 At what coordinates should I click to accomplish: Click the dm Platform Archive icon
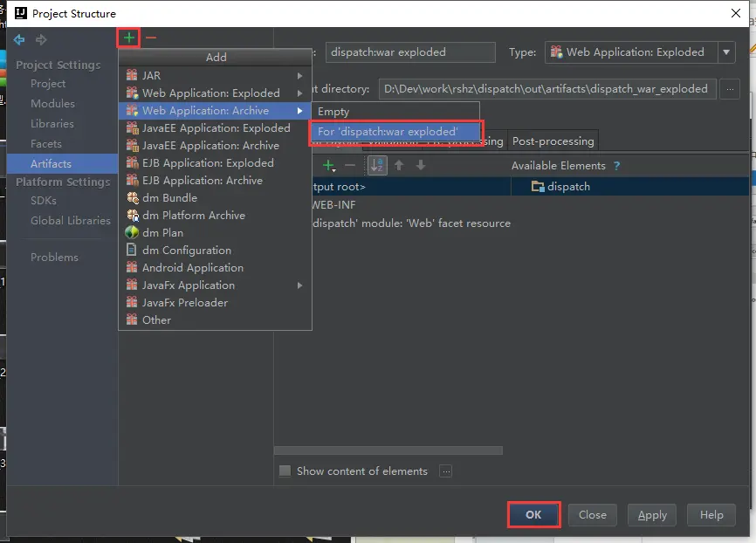pos(132,215)
